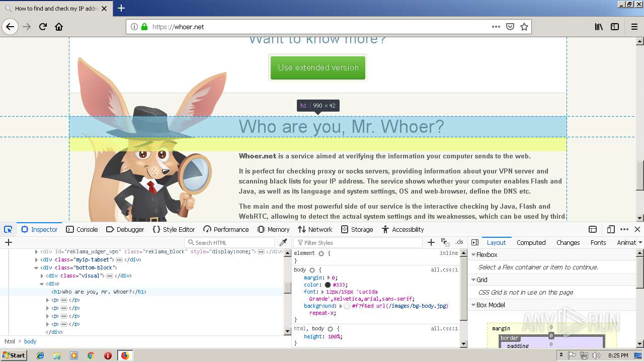Open the Console tab
644x362 pixels.
(82, 229)
